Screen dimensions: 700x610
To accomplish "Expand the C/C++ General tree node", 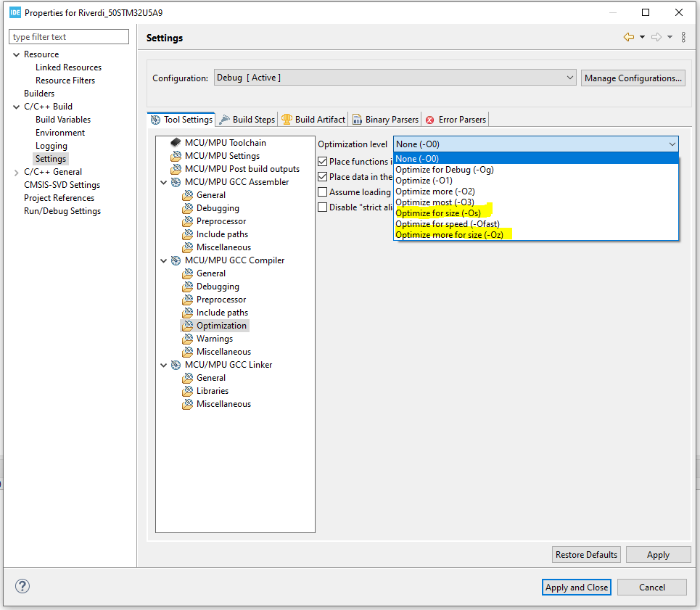I will pyautogui.click(x=17, y=172).
